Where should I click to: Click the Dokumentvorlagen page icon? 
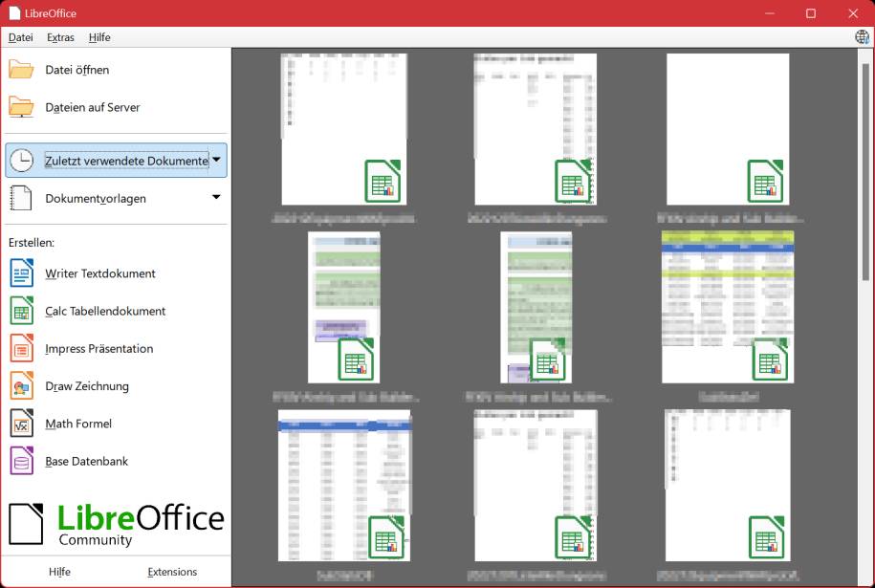[21, 198]
